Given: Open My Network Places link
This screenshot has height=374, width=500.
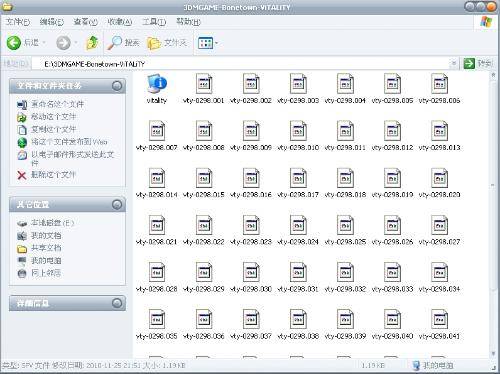Looking at the screenshot, I should tap(46, 273).
